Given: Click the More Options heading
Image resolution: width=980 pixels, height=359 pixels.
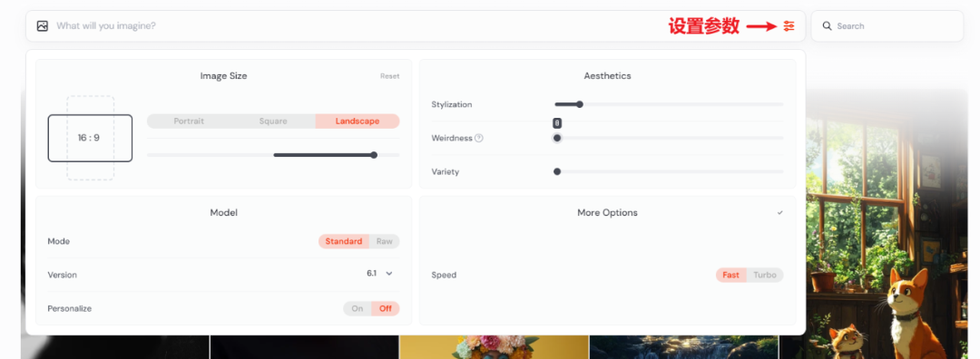Looking at the screenshot, I should point(607,213).
